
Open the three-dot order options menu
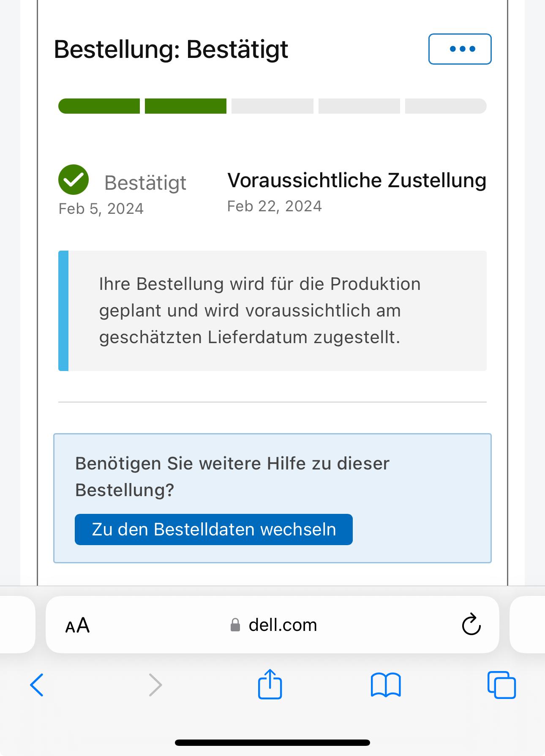pyautogui.click(x=460, y=49)
